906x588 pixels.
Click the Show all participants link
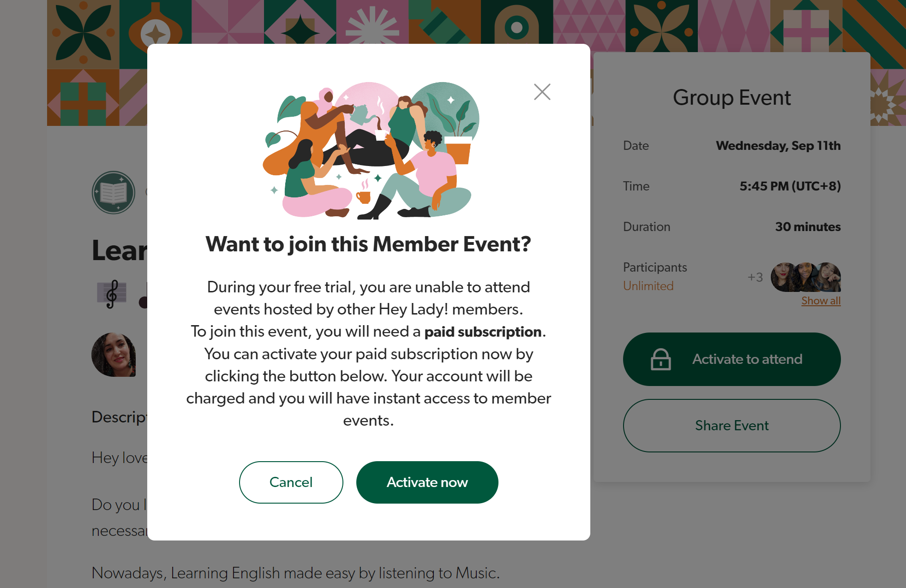[x=821, y=301]
